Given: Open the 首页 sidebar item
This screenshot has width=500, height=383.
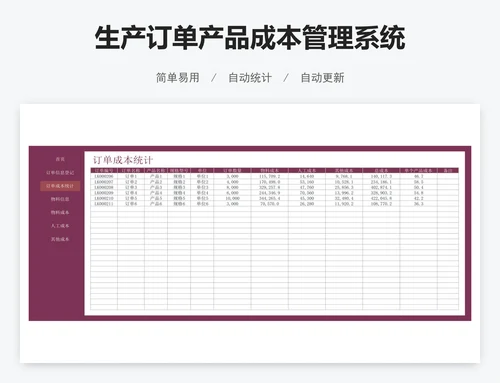Looking at the screenshot, I should click(x=60, y=159).
